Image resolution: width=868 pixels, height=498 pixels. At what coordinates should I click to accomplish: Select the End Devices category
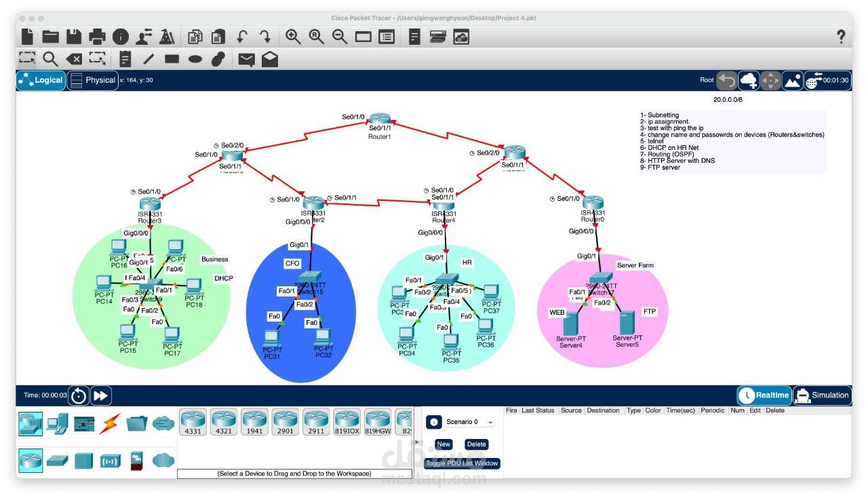click(x=57, y=424)
